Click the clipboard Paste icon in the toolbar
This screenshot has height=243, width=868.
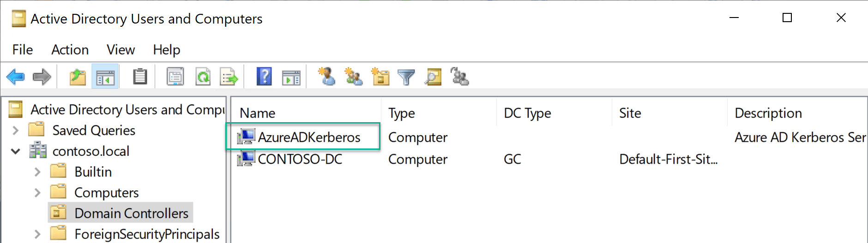[x=140, y=77]
